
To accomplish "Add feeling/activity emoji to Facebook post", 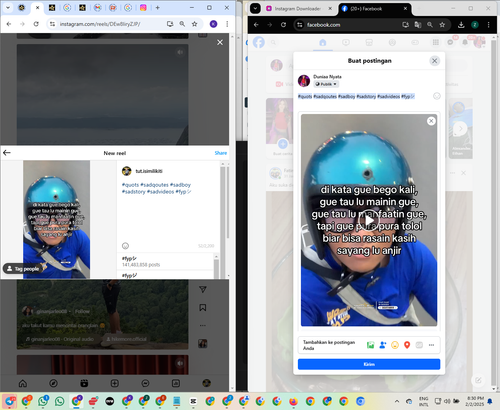I will pos(395,345).
